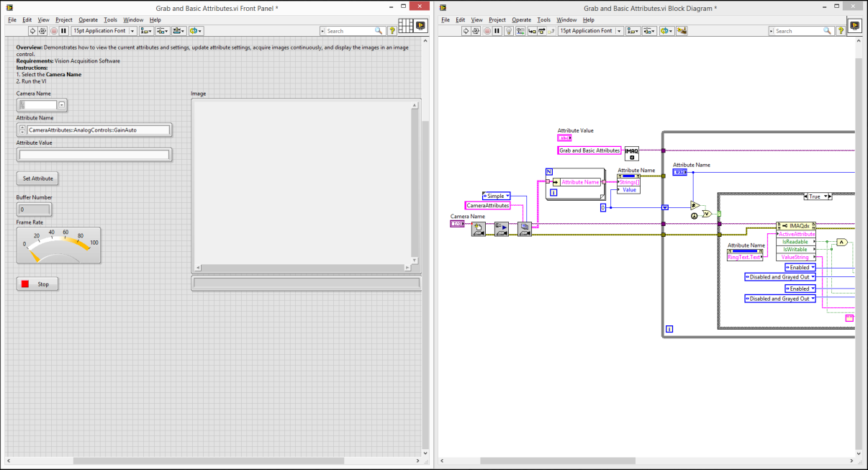This screenshot has height=470, width=868.
Task: Open the File menu in the Front Panel window
Action: point(12,19)
